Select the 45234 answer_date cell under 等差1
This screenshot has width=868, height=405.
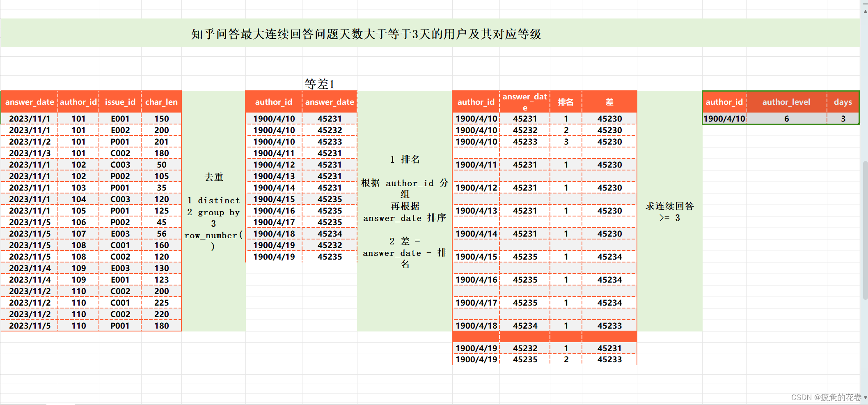pos(330,234)
